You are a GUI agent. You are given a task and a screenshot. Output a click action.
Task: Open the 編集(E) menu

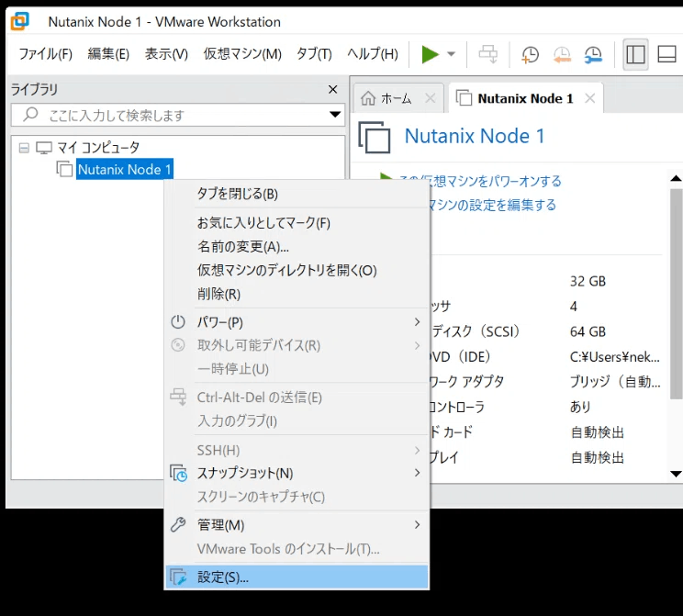pyautogui.click(x=108, y=54)
